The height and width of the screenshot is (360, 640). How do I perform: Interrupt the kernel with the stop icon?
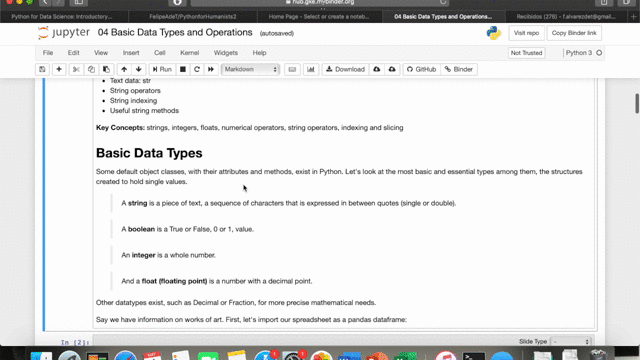coord(183,69)
